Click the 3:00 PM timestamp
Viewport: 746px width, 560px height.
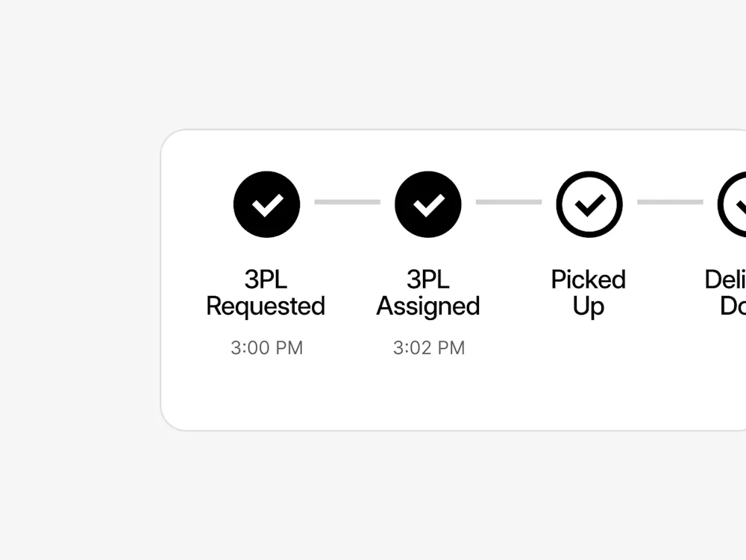click(266, 348)
